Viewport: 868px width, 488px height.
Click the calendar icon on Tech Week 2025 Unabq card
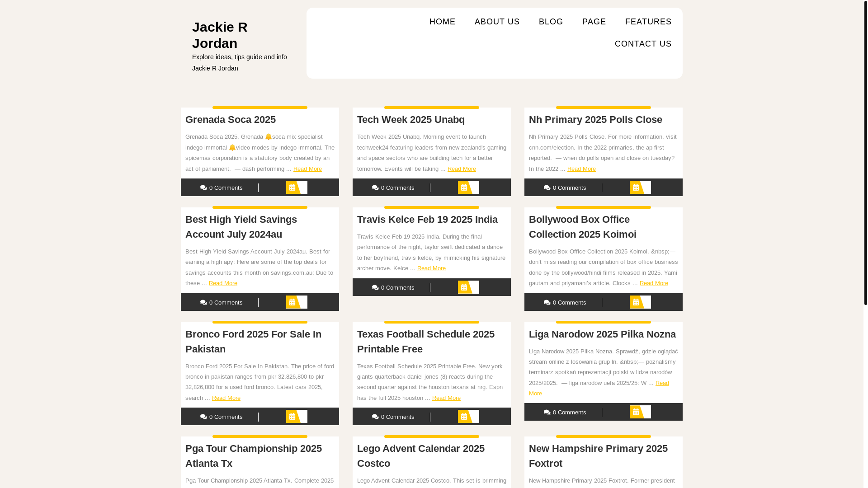point(464,188)
